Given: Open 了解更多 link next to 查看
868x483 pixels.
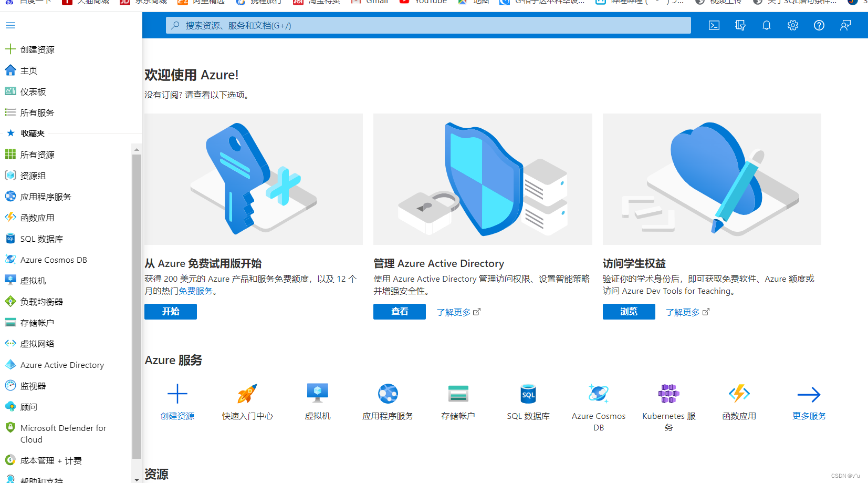Looking at the screenshot, I should tap(458, 312).
